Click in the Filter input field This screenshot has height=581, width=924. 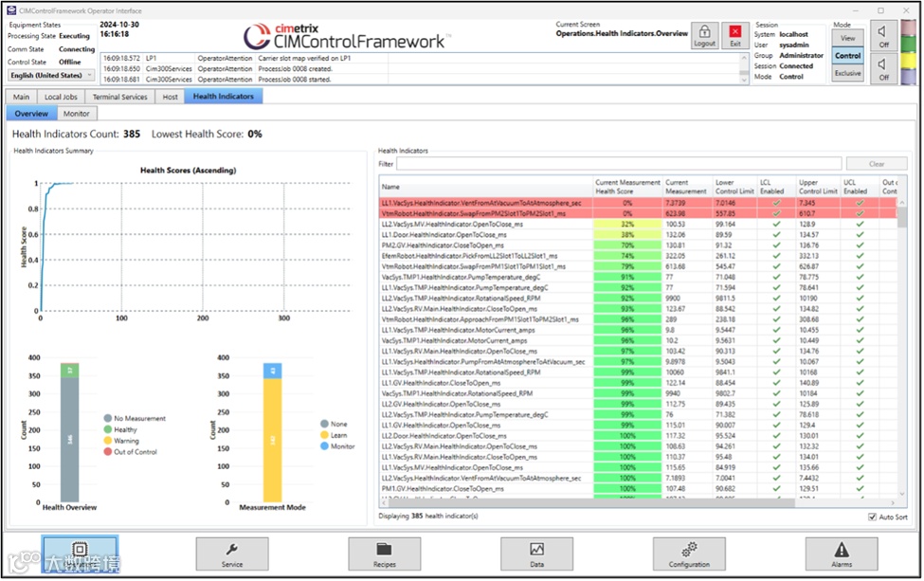619,164
